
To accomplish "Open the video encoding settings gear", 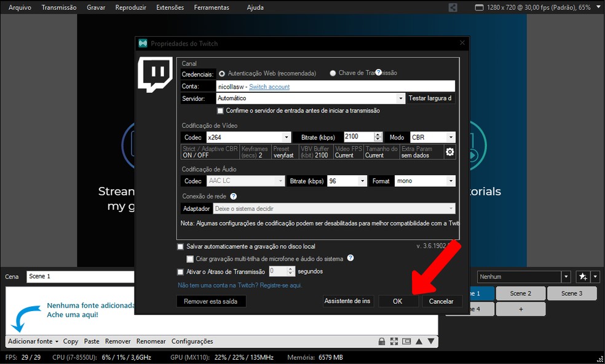I will point(450,152).
